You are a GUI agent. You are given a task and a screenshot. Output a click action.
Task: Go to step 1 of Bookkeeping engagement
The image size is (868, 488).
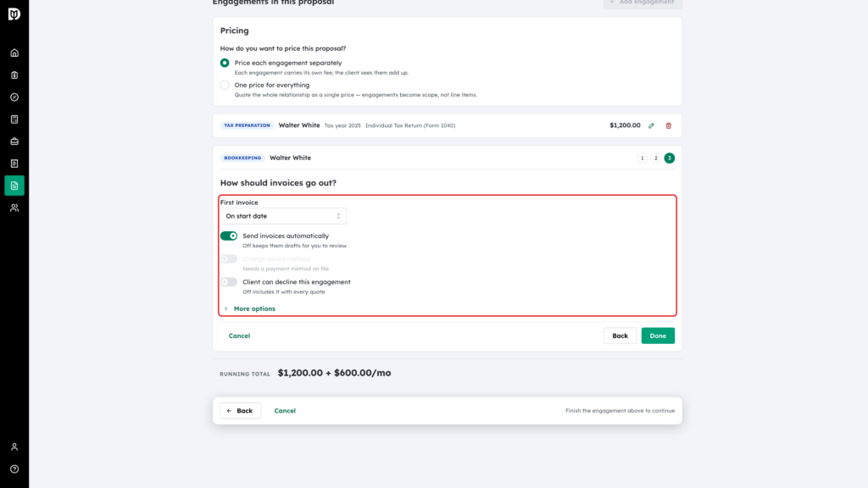(x=643, y=158)
